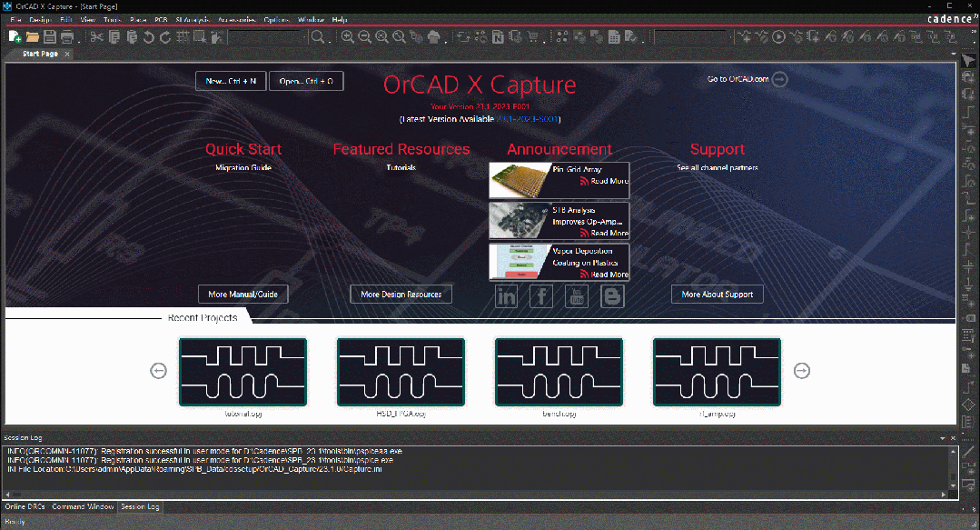Click the Cut scissors icon
Viewport: 980px width, 530px height.
[x=96, y=37]
